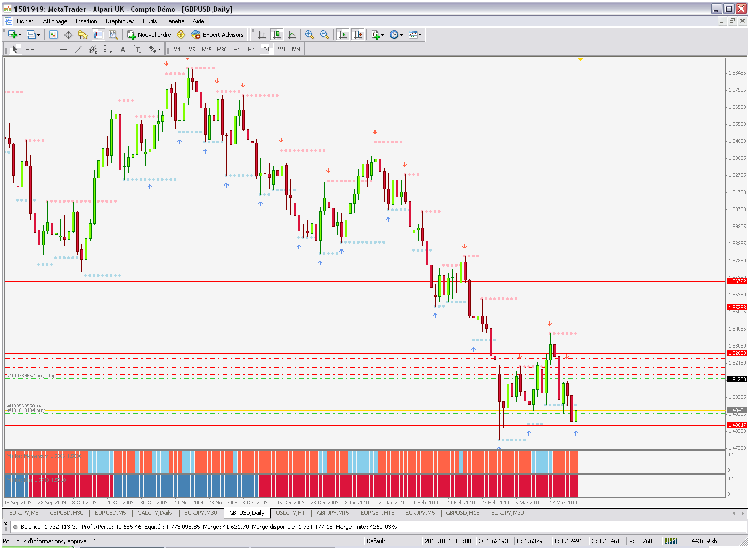Switch to M15 timeframe
This screenshot has height=548, width=750.
click(206, 49)
